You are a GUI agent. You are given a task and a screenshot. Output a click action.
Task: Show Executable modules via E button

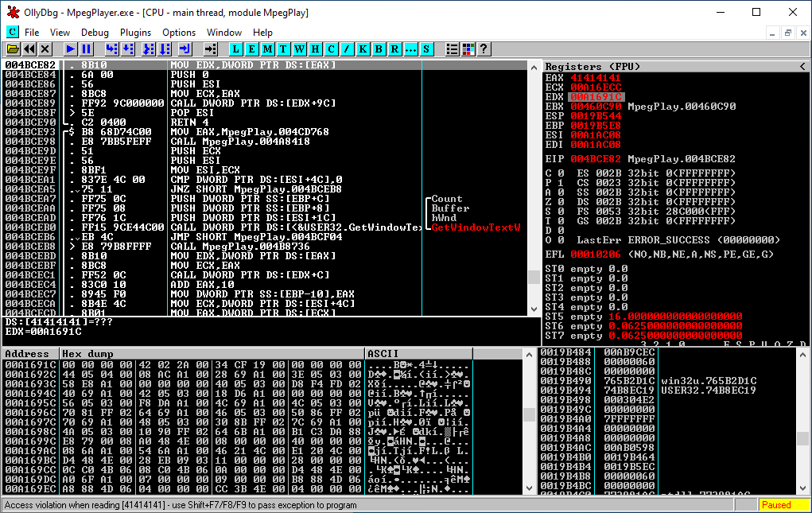tap(251, 49)
